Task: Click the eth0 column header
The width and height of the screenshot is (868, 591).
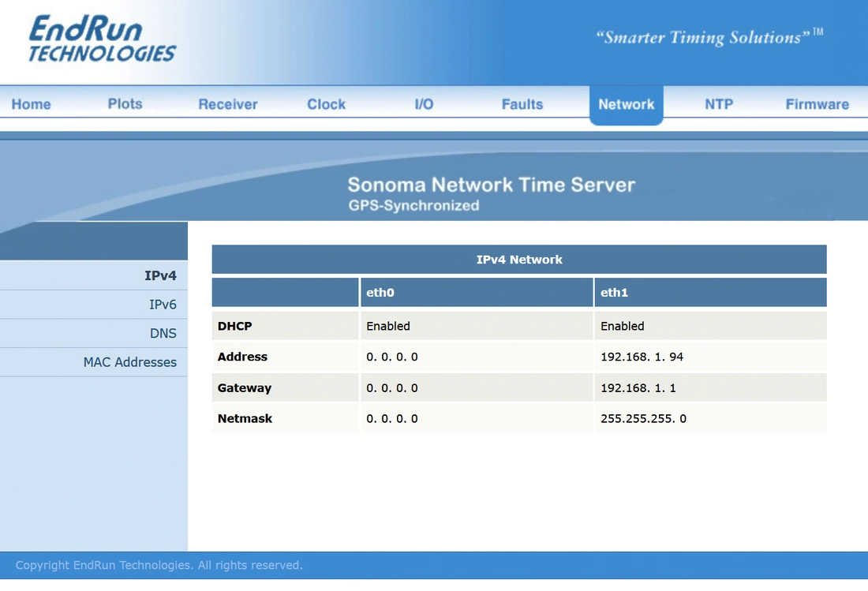Action: (477, 292)
